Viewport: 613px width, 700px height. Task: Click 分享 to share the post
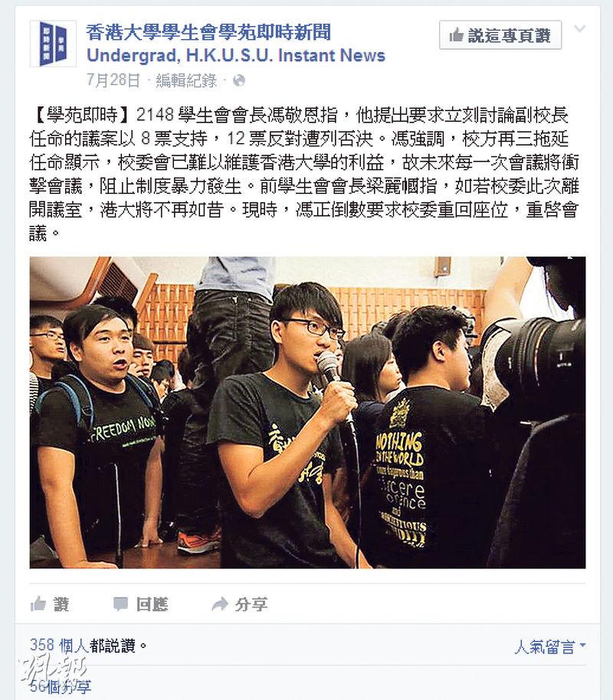[x=251, y=604]
